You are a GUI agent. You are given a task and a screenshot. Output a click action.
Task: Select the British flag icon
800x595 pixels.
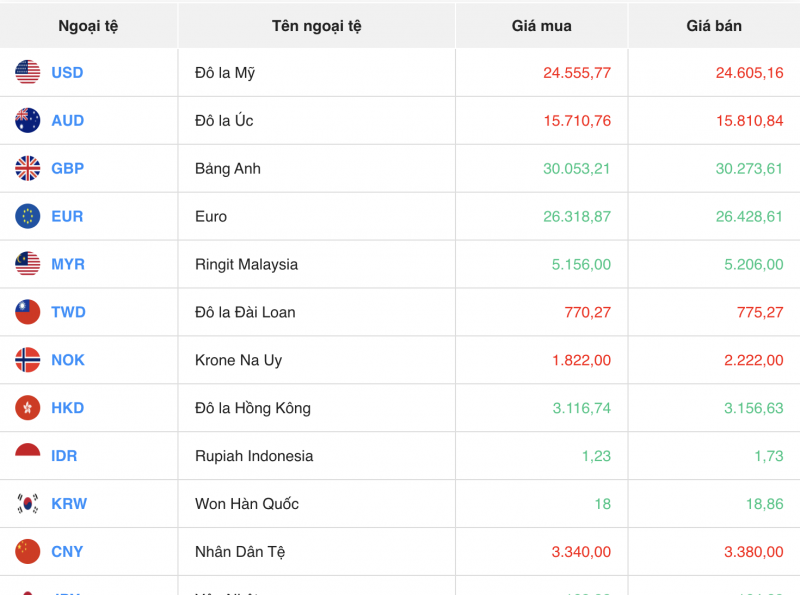[x=28, y=169]
